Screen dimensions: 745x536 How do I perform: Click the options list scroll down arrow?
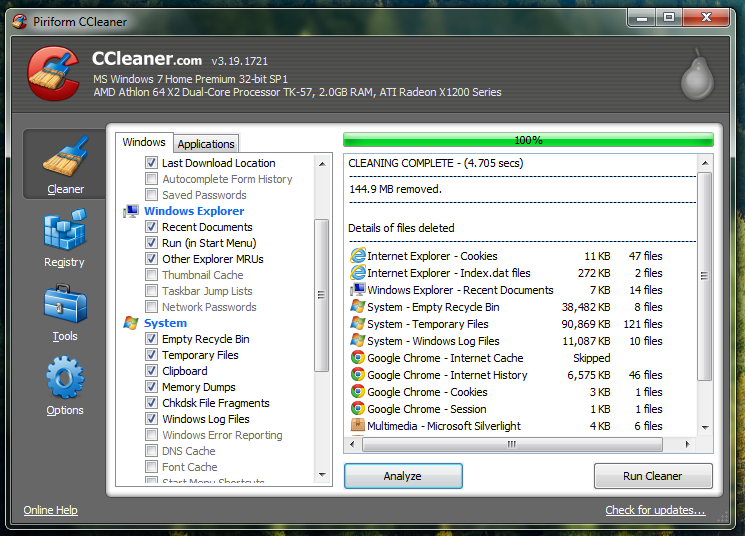(322, 475)
